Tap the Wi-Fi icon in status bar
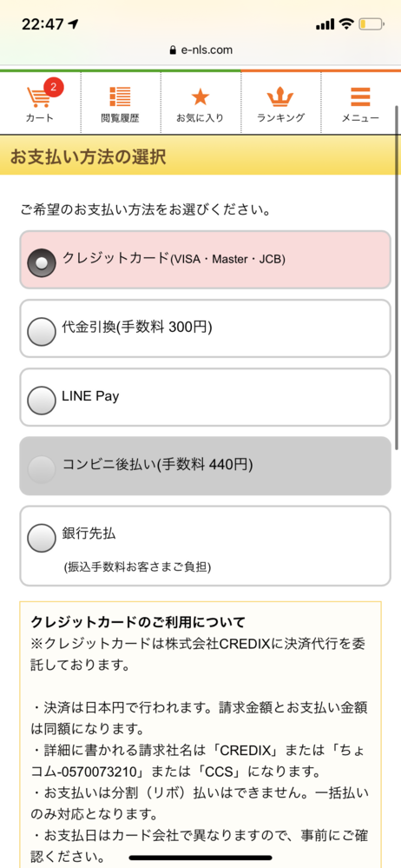This screenshot has width=401, height=868. coord(346,23)
